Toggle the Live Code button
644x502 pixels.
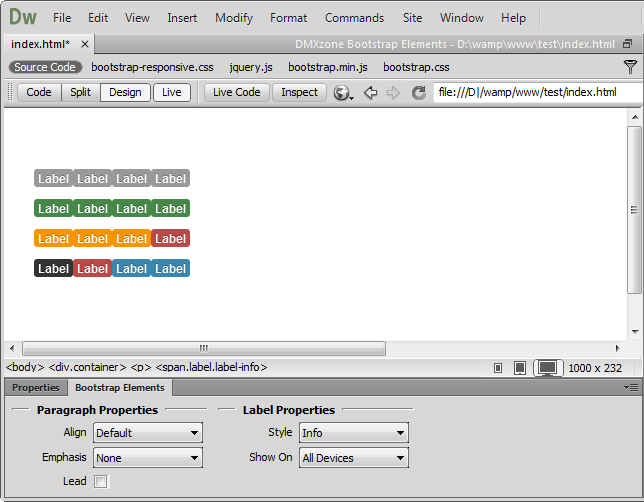(237, 92)
